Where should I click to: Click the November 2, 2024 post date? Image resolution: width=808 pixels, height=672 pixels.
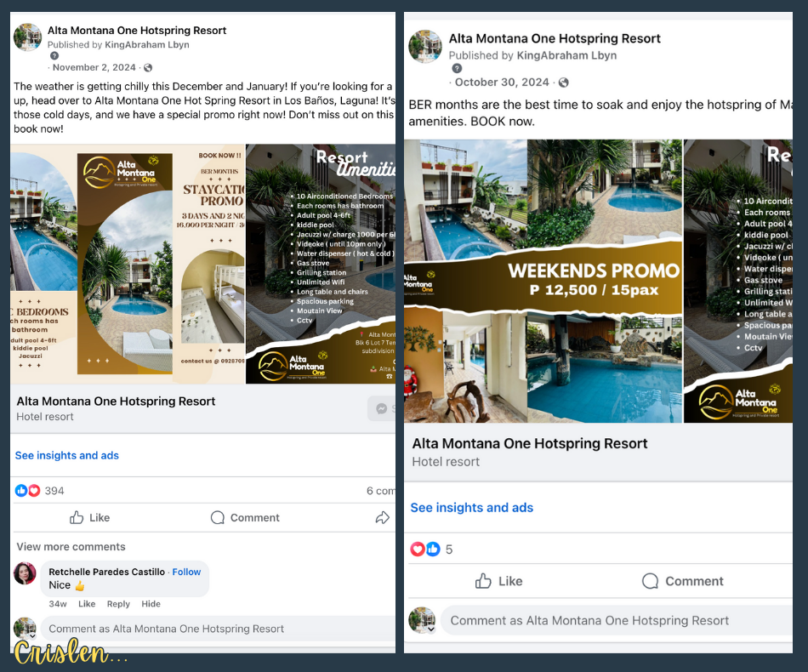[94, 67]
